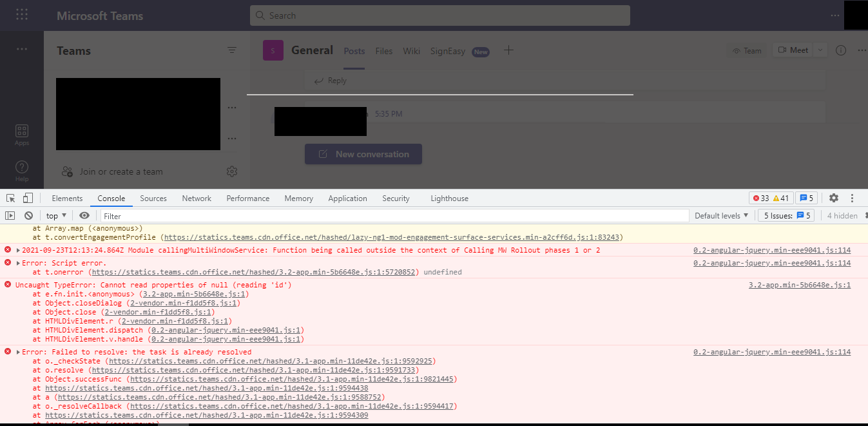Click the blue issues counter badge in tab bar
The image size is (868, 426).
[x=806, y=198]
